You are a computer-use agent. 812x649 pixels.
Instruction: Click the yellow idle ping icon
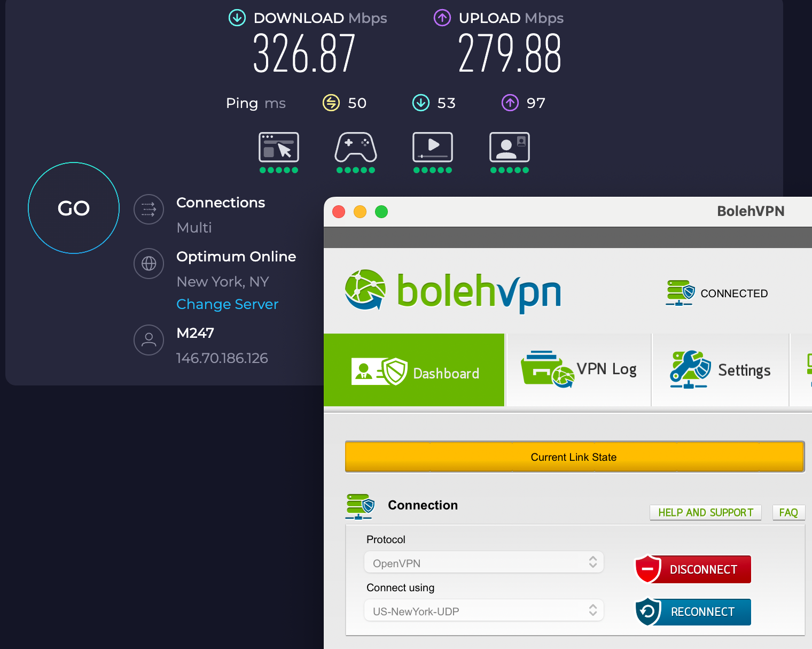pyautogui.click(x=331, y=103)
